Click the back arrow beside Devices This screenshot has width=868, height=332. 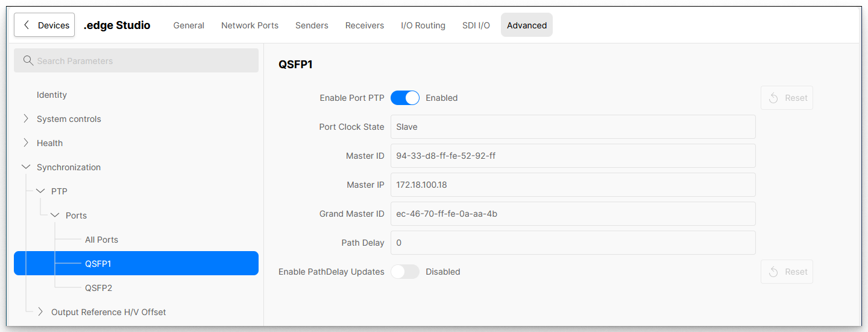(x=26, y=25)
